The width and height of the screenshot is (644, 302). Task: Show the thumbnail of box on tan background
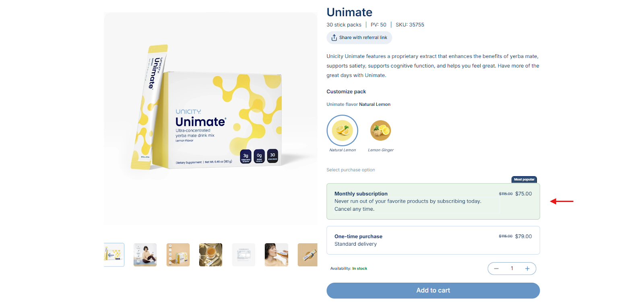[178, 255]
